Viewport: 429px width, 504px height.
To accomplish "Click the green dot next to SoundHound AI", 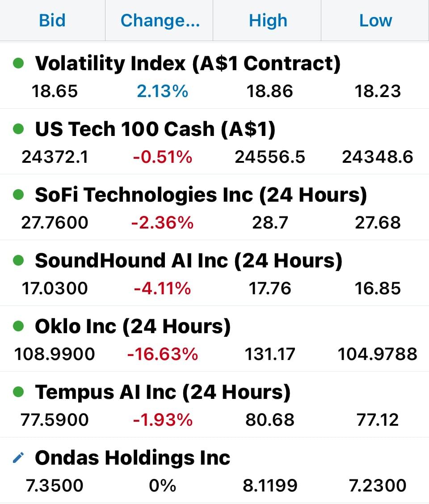I will click(18, 260).
